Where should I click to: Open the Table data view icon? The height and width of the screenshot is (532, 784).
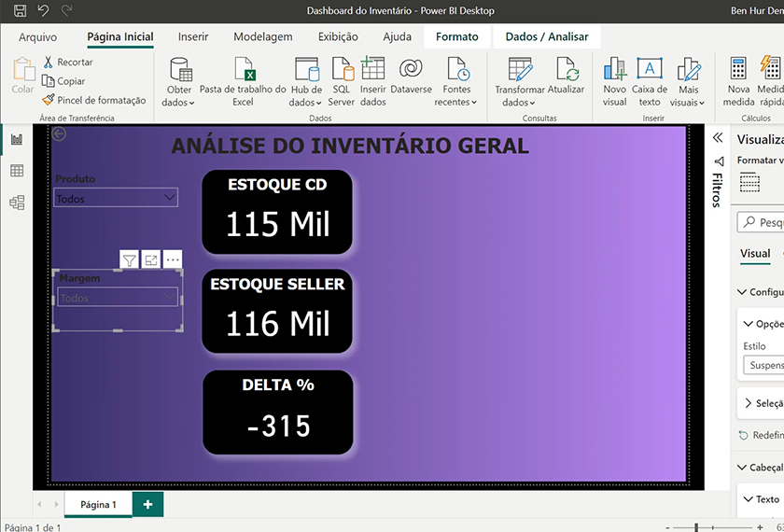pos(17,171)
